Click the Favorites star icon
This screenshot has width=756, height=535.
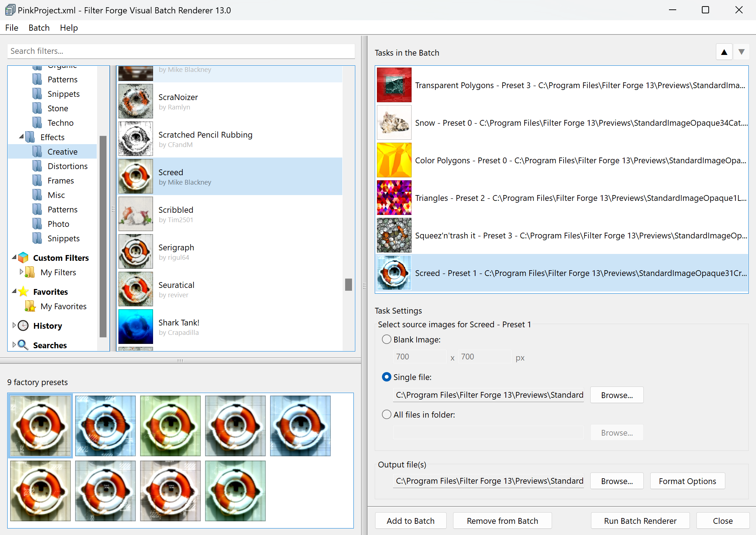23,292
